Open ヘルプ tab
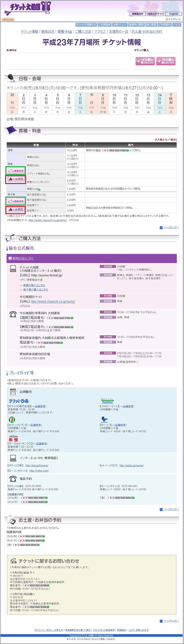 pos(177,25)
